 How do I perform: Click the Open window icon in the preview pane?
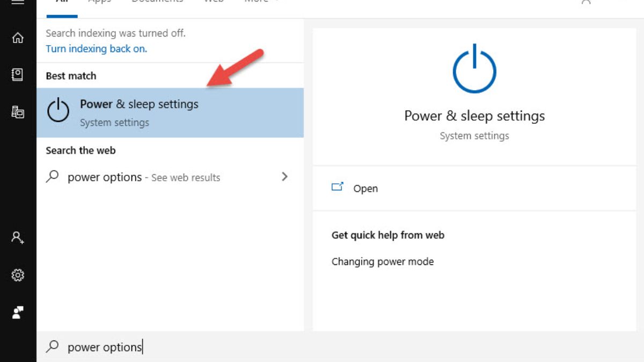coord(338,188)
